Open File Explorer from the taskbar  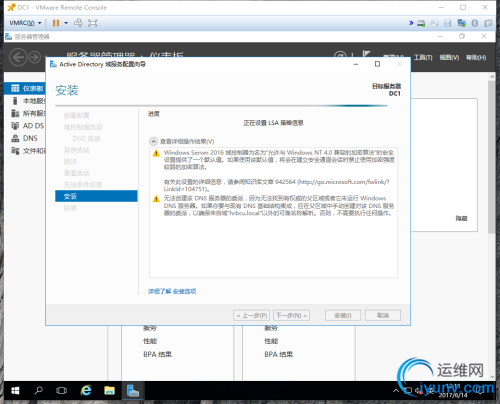coord(109,390)
